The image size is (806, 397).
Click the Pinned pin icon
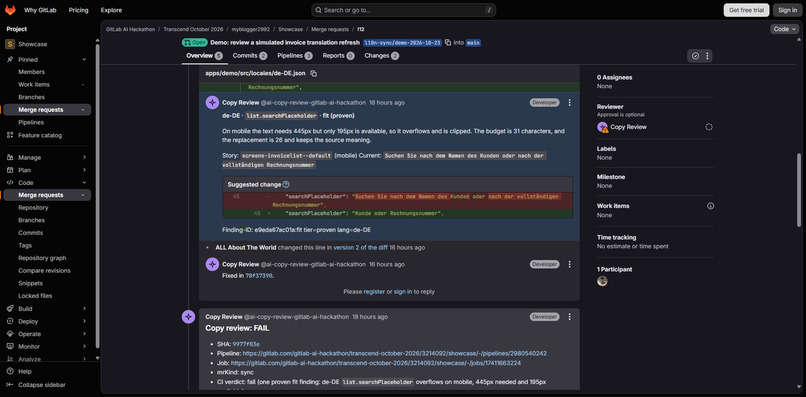9,60
